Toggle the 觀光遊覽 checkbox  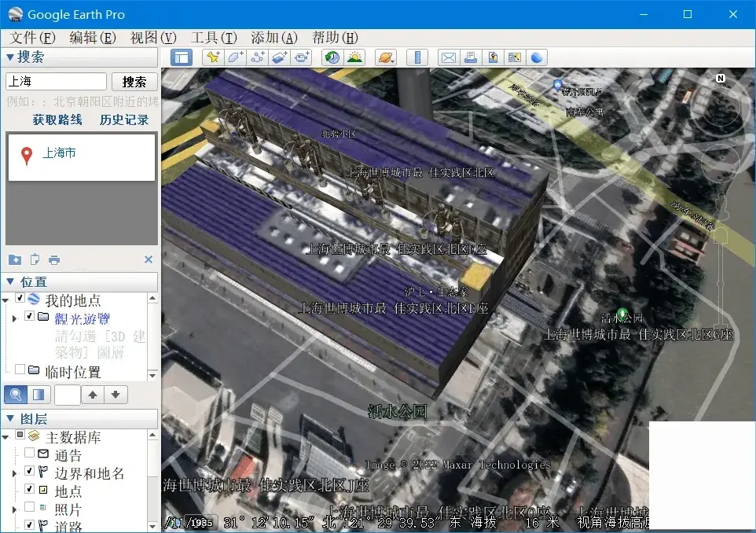(29, 316)
